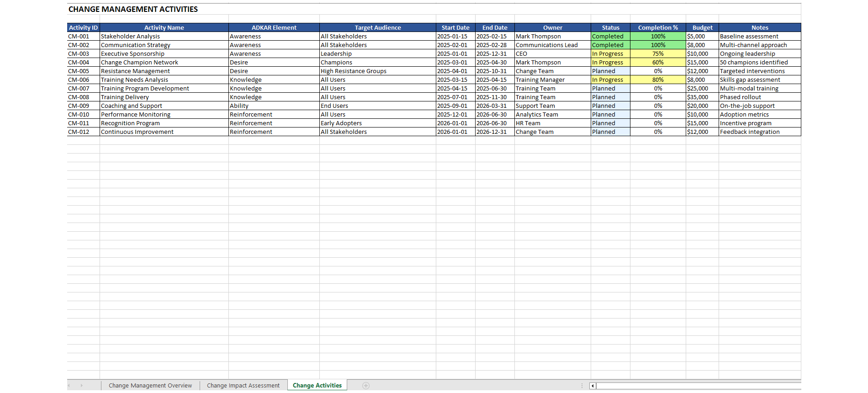Image resolution: width=868 pixels, height=393 pixels.
Task: Select the HR Team owner cell
Action: tap(553, 123)
